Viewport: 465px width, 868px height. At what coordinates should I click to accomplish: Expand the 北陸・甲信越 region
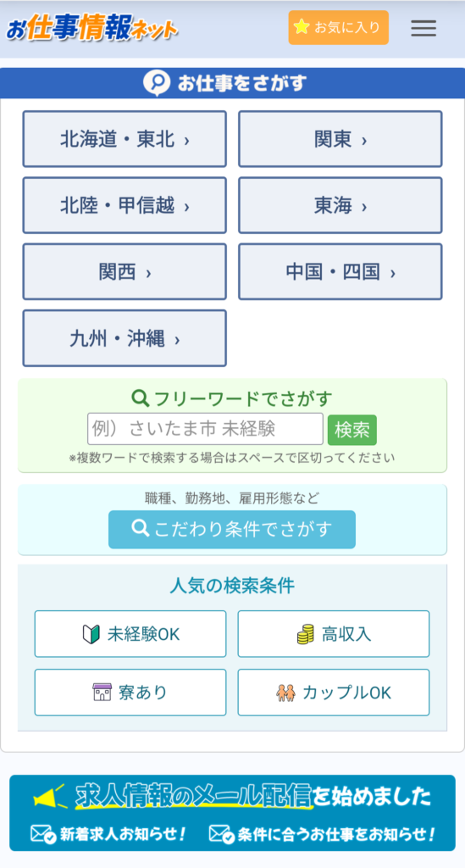click(x=125, y=205)
